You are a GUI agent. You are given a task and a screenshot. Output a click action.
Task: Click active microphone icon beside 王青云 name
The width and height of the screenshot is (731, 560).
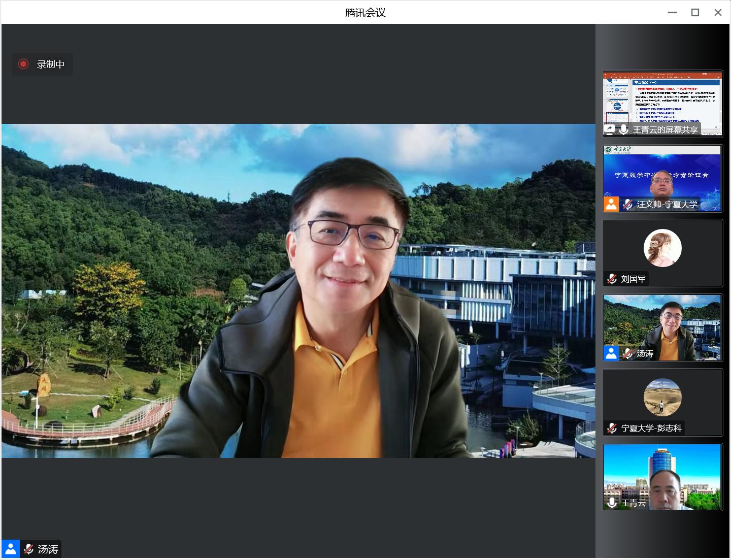click(x=612, y=503)
